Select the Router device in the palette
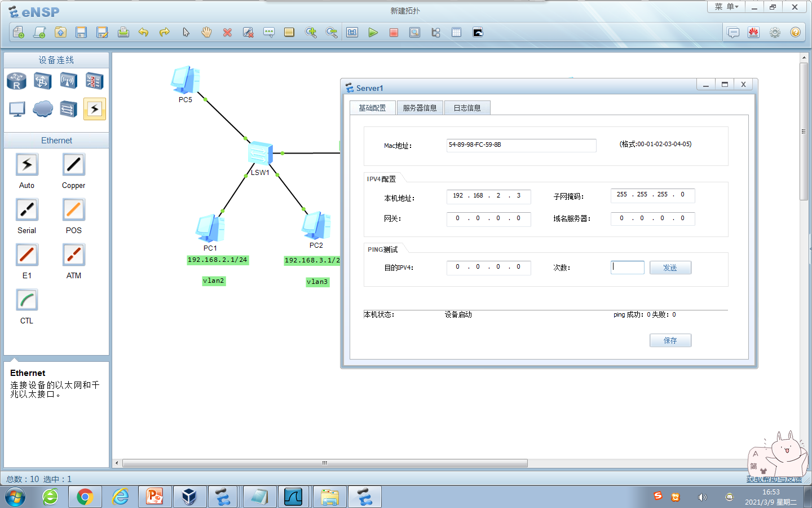Image resolution: width=812 pixels, height=508 pixels. pyautogui.click(x=16, y=81)
